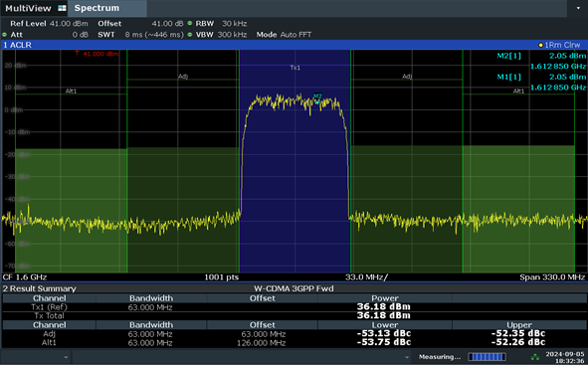Open the first status bar dropdown
588x366 pixels.
click(x=36, y=357)
